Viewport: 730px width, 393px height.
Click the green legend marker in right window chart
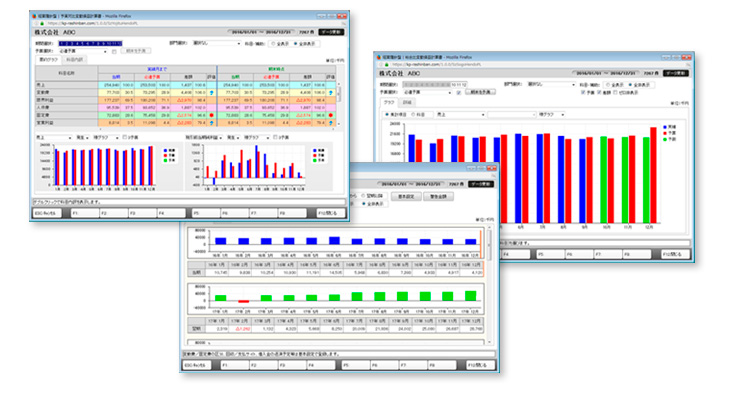665,139
